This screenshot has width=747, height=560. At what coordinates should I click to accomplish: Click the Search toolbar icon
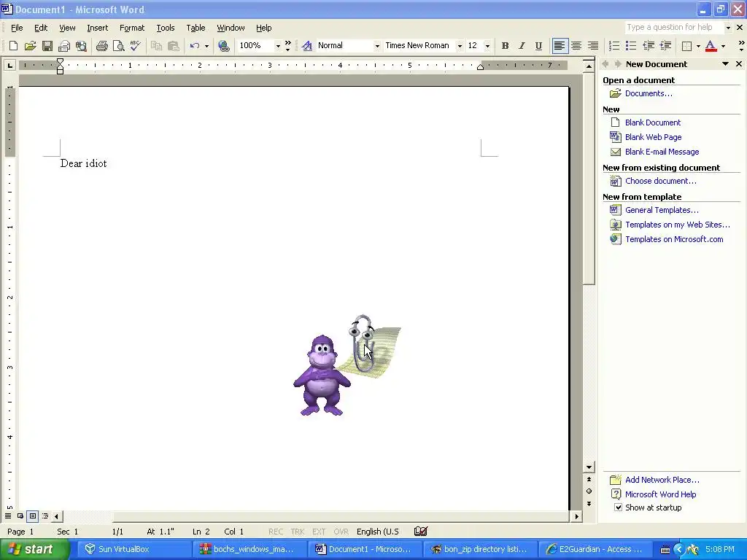(x=82, y=46)
